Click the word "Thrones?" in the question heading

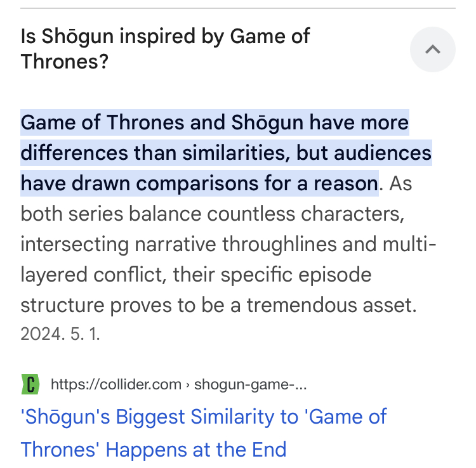click(x=64, y=62)
